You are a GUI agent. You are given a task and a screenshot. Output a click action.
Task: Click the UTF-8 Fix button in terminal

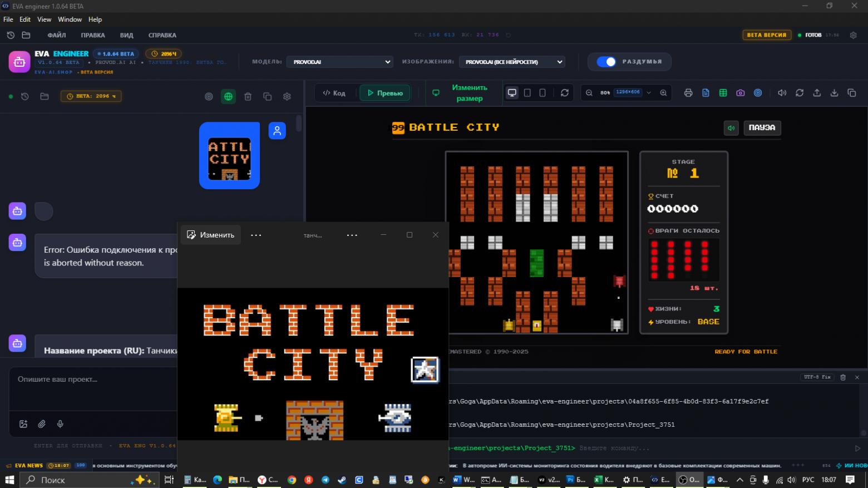pos(817,377)
